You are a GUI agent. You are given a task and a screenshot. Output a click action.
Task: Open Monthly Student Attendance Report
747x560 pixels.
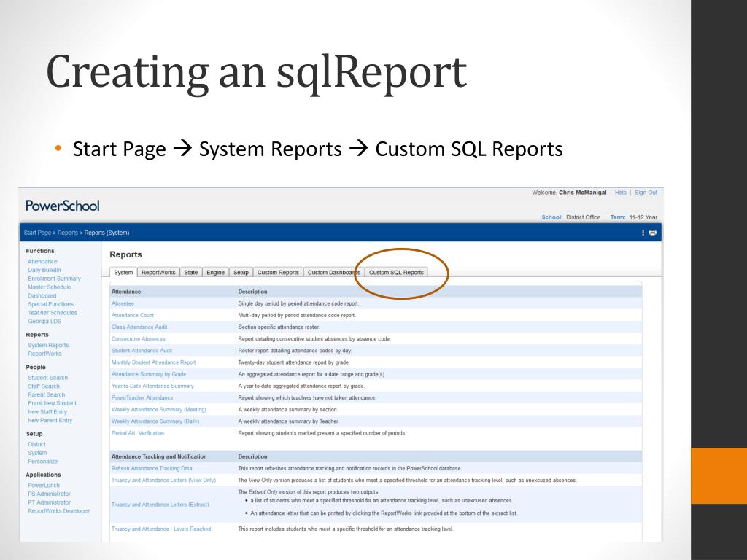(153, 362)
